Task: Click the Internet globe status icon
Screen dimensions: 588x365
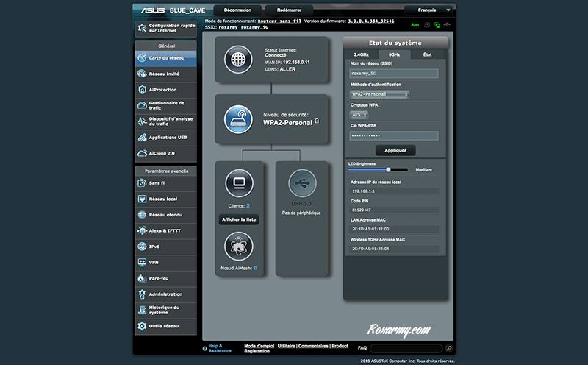Action: (x=238, y=59)
